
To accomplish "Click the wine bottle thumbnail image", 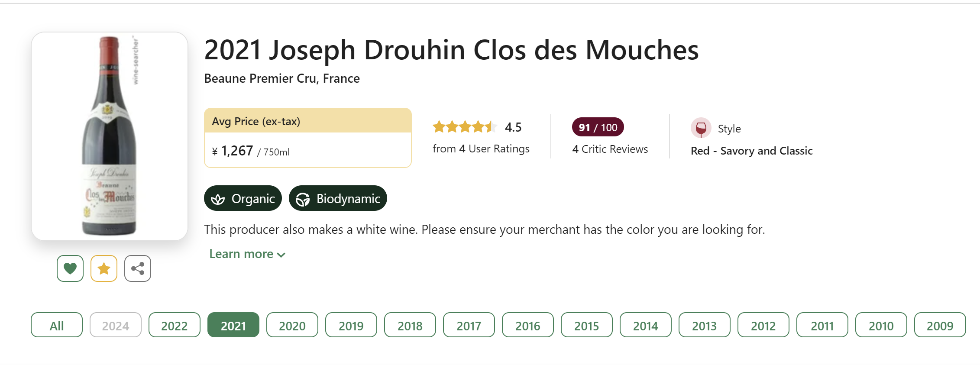I will tap(110, 136).
